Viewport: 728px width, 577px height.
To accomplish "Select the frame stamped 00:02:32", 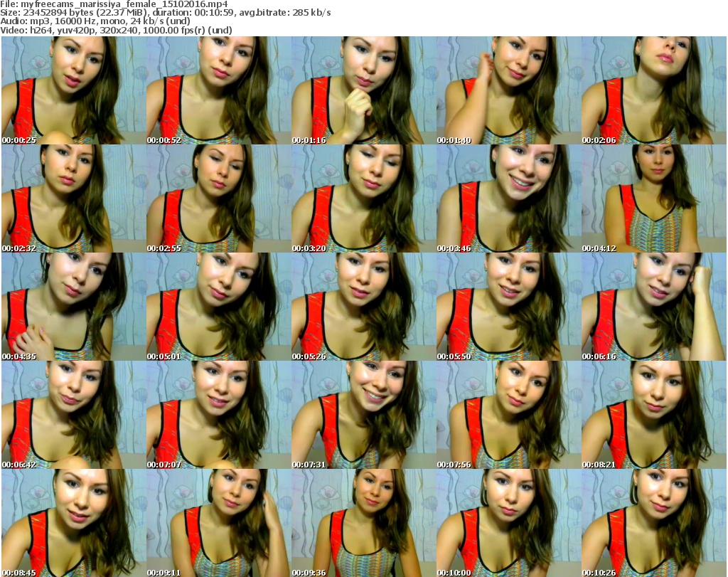I will pos(73,198).
